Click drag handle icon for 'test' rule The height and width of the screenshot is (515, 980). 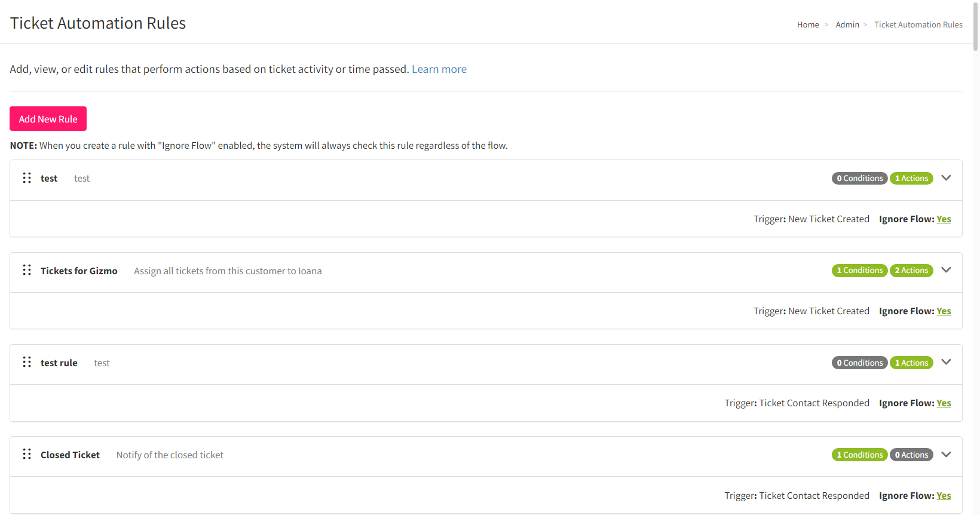click(27, 178)
